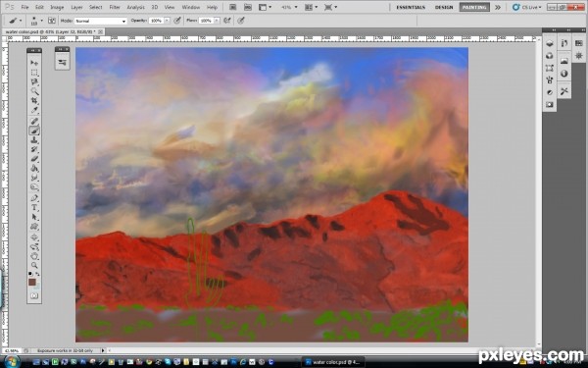Image resolution: width=588 pixels, height=368 pixels.
Task: Toggle tablet pressure controls opacity
Action: [177, 21]
